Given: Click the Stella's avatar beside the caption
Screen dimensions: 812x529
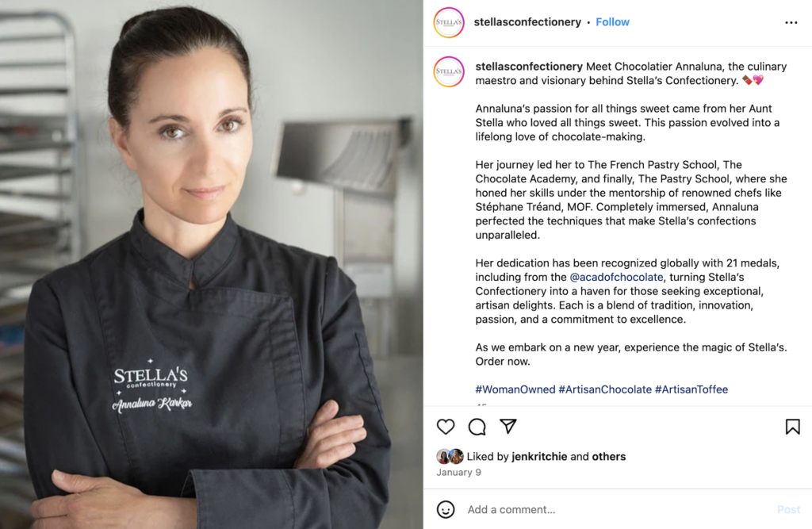Looking at the screenshot, I should tap(449, 71).
